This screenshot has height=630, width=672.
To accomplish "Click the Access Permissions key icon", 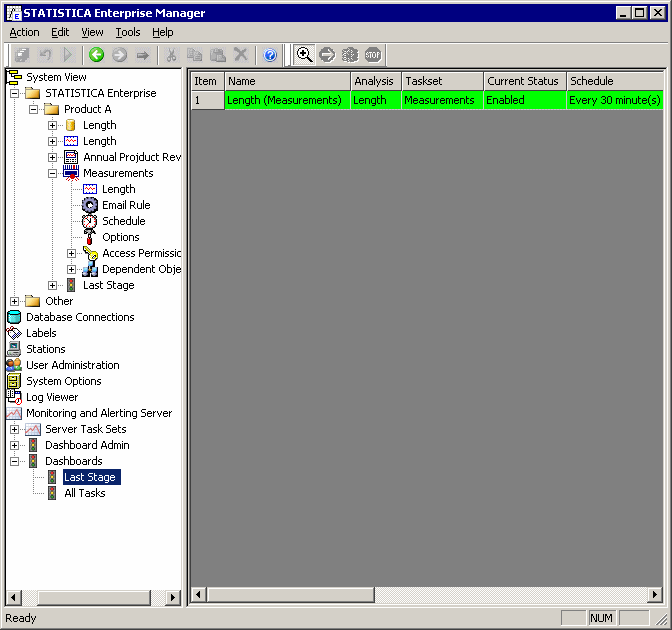I will [90, 253].
